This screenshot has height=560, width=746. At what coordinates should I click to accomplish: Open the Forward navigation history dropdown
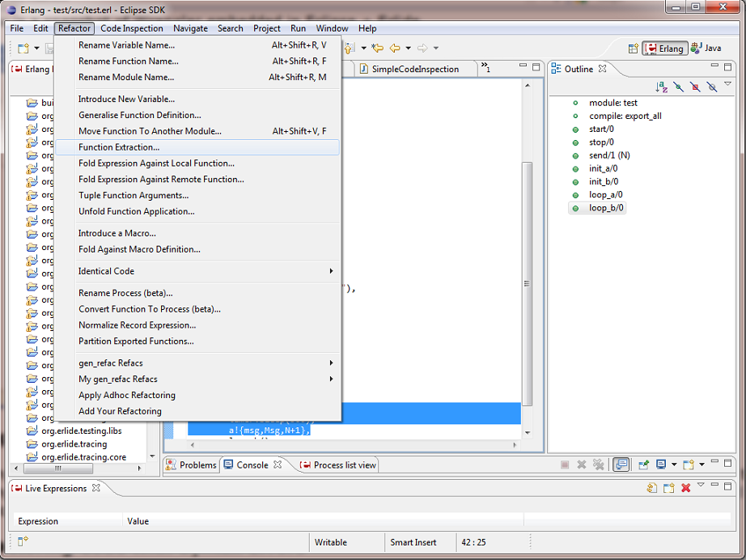[435, 48]
